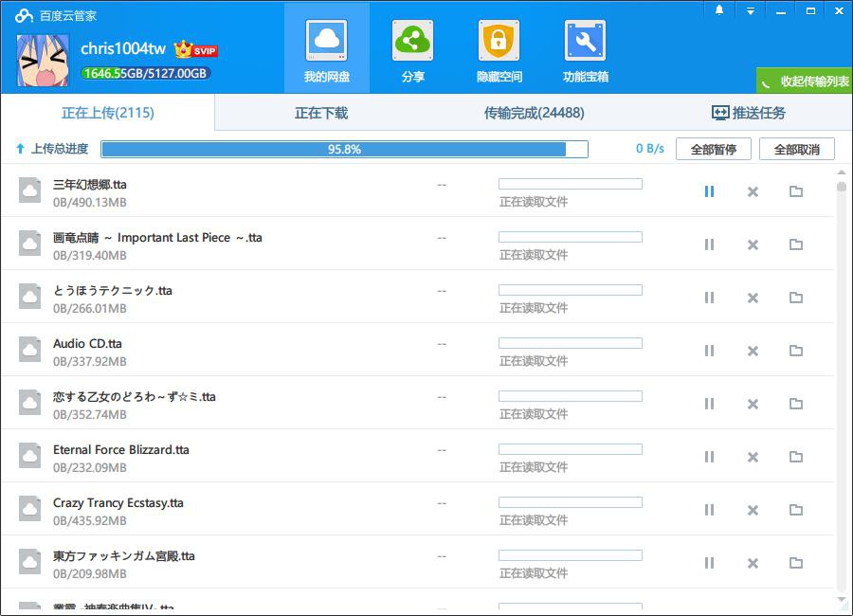Viewport: 853px width, 616px height.
Task: Pause upload of とうほうテクニック.tta
Action: [x=709, y=298]
